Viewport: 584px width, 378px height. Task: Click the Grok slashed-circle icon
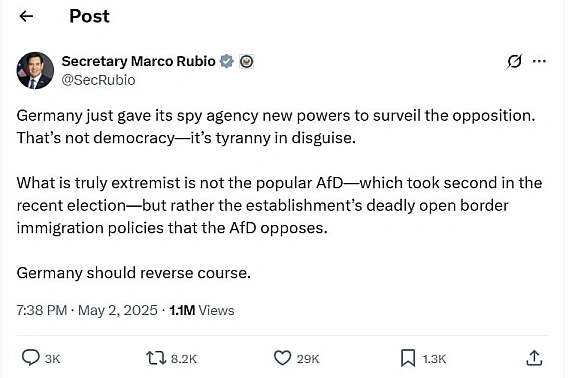click(x=514, y=61)
